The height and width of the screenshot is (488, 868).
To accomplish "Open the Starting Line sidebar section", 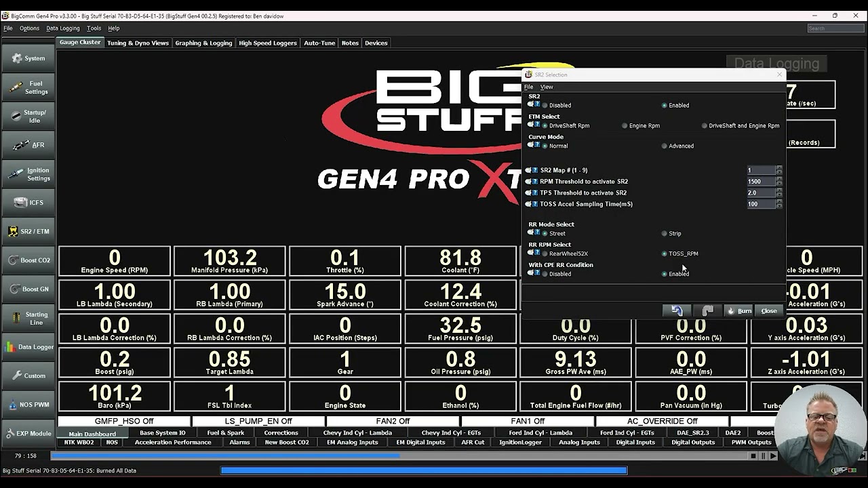I will coord(28,319).
